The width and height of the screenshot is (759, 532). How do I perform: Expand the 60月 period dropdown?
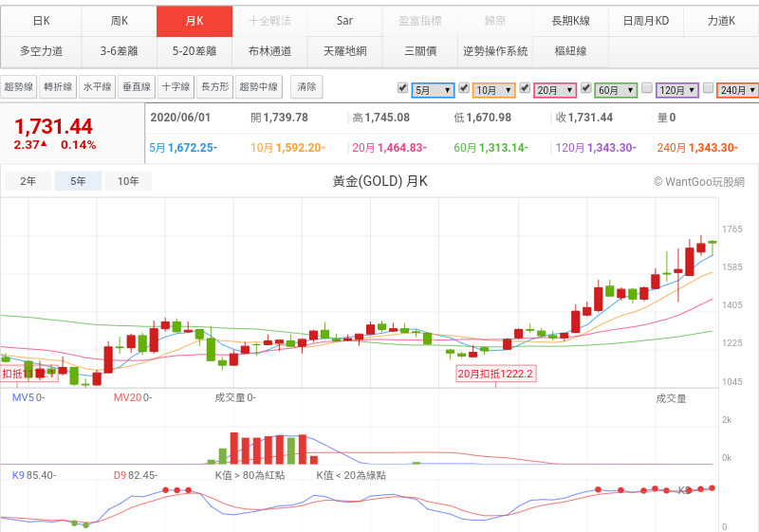click(x=615, y=90)
